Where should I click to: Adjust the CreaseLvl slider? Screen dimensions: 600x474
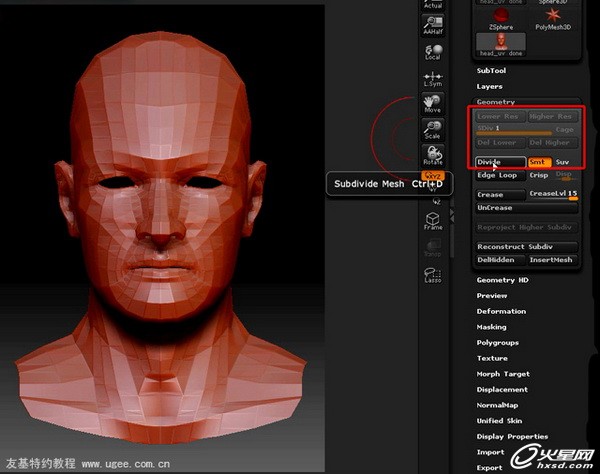coord(553,195)
